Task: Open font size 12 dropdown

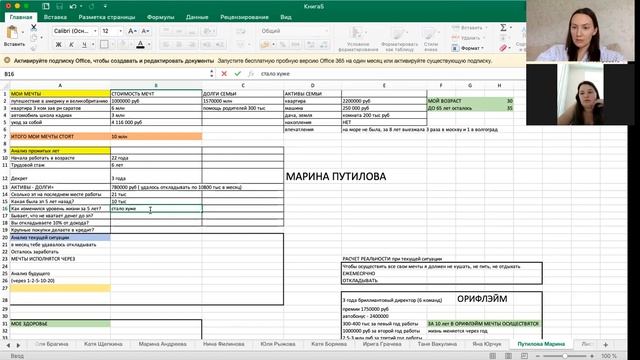Action: (x=120, y=31)
